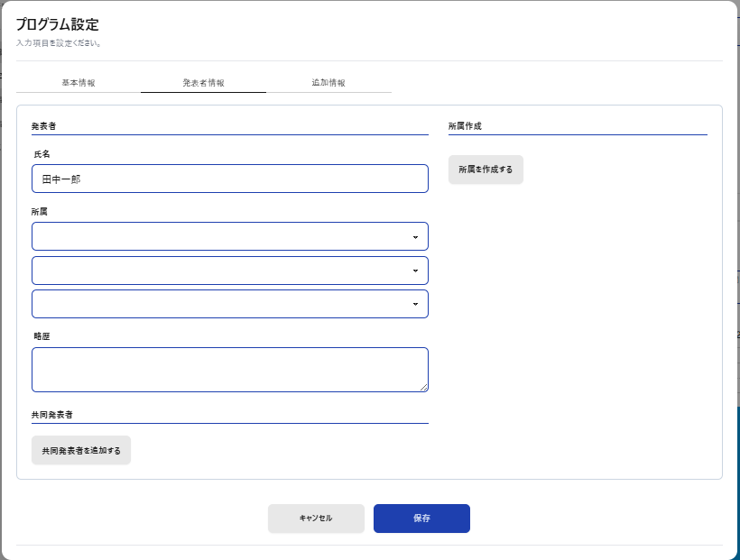Focus the 略歴 text area

229,370
